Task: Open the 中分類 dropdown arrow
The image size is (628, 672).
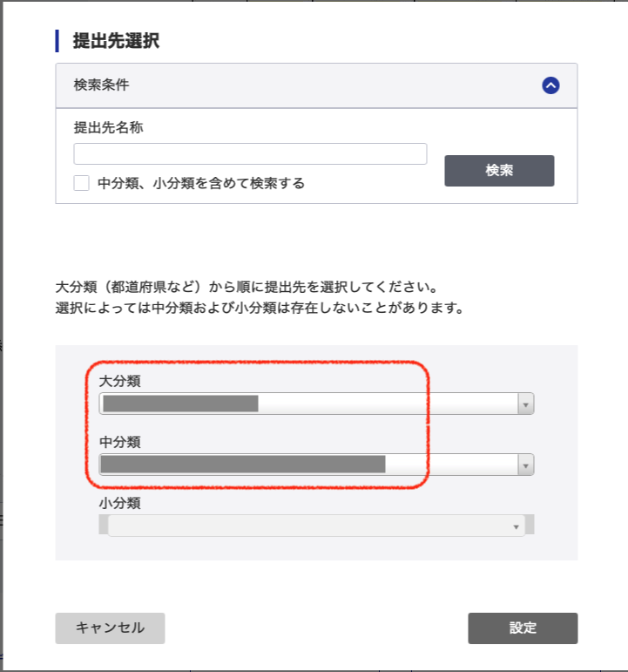Action: tap(525, 465)
